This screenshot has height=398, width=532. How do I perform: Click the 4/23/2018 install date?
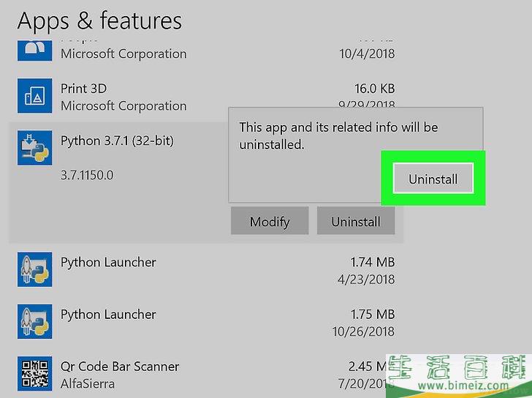pyautogui.click(x=366, y=279)
